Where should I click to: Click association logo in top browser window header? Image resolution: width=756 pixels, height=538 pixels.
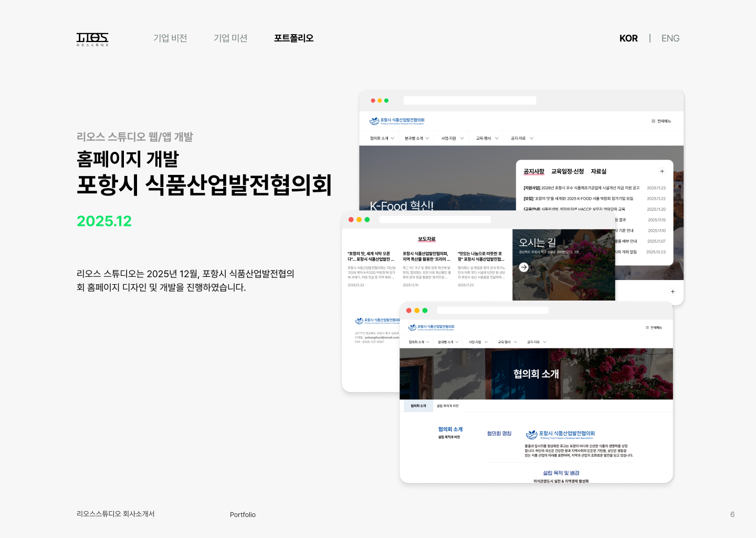click(x=397, y=121)
